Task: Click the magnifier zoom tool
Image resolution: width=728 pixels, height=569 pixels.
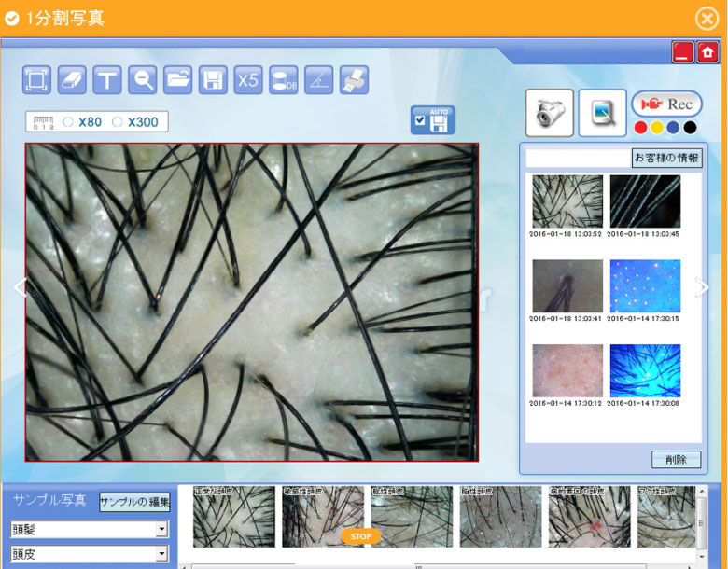Action: (143, 80)
